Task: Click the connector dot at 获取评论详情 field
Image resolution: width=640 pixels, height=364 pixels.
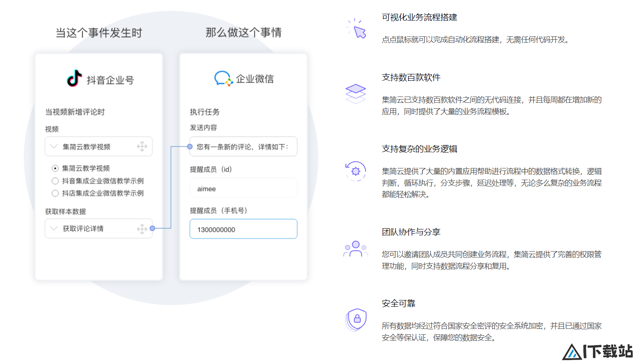Action: coord(152,228)
